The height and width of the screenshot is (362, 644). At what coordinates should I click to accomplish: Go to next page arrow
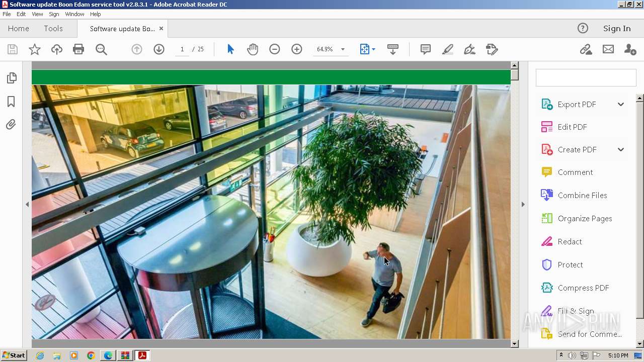click(x=159, y=49)
